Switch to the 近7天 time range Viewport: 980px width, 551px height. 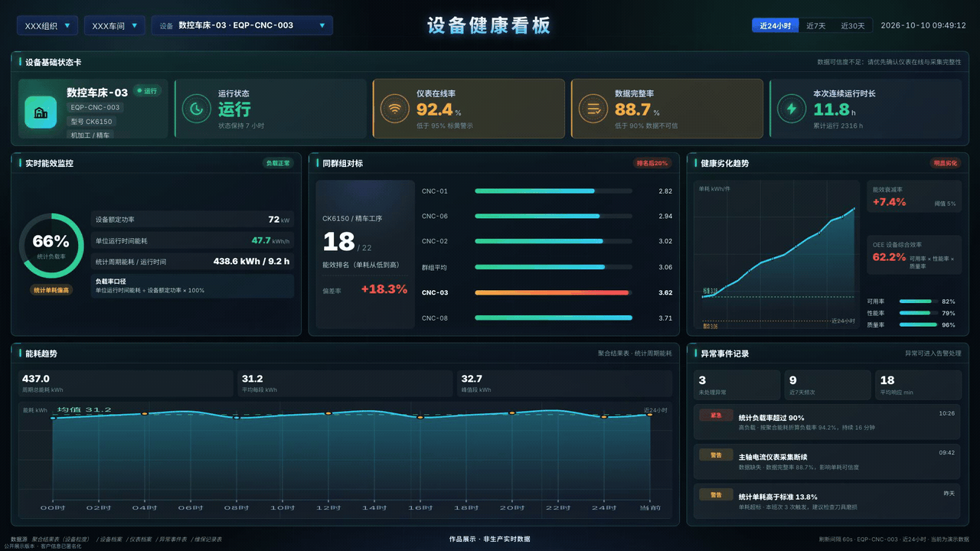[x=816, y=25]
